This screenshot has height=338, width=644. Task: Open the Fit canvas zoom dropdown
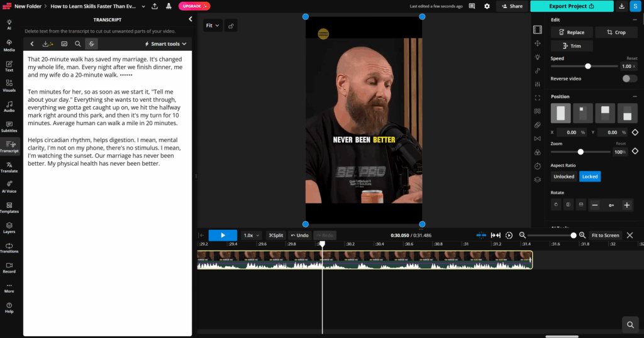213,26
